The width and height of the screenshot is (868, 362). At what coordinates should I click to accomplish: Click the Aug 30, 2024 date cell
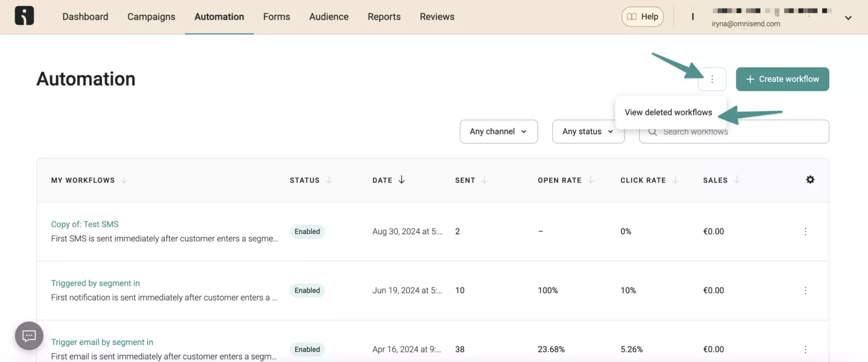407,232
